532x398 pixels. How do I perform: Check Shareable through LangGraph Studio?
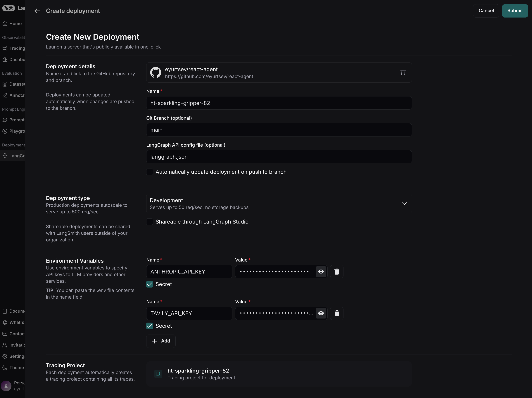point(150,222)
